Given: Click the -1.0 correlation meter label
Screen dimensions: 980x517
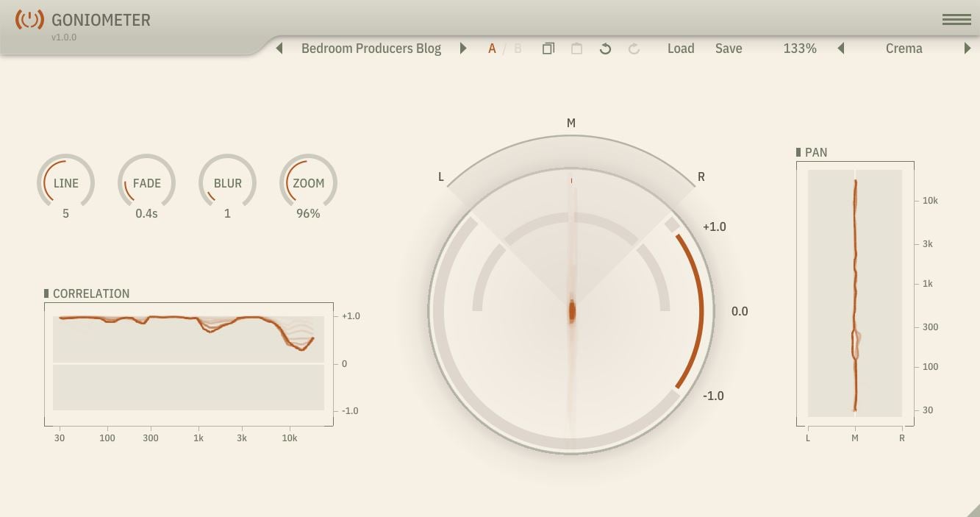Looking at the screenshot, I should (713, 396).
